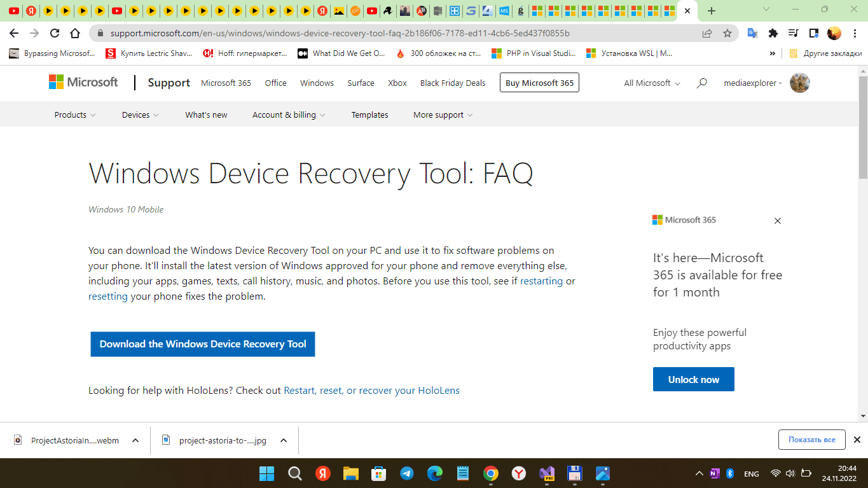Show hidden tray icons chevron
Image resolution: width=868 pixels, height=488 pixels.
[699, 473]
